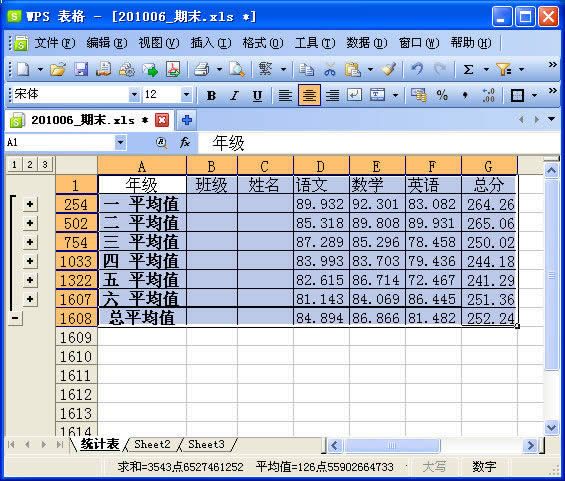
Task: Toggle Italic formatting button
Action: 234,95
